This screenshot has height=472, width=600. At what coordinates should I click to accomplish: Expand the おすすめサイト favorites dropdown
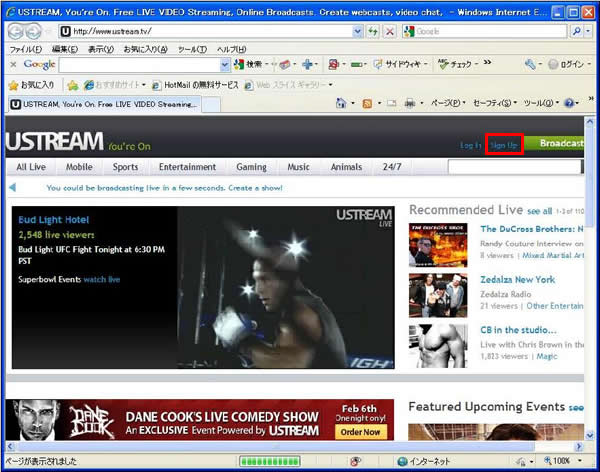pos(144,85)
